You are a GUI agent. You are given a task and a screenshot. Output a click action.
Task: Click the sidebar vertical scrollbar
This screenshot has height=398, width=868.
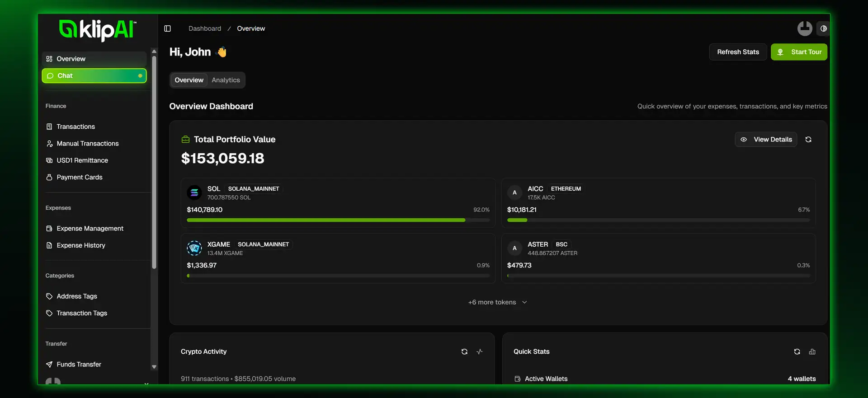coord(154,163)
